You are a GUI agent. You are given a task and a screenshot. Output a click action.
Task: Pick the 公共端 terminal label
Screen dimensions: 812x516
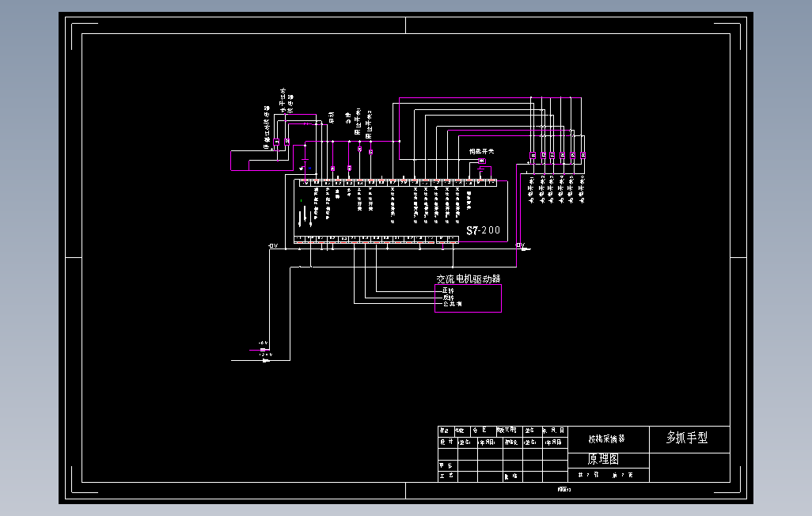(452, 304)
